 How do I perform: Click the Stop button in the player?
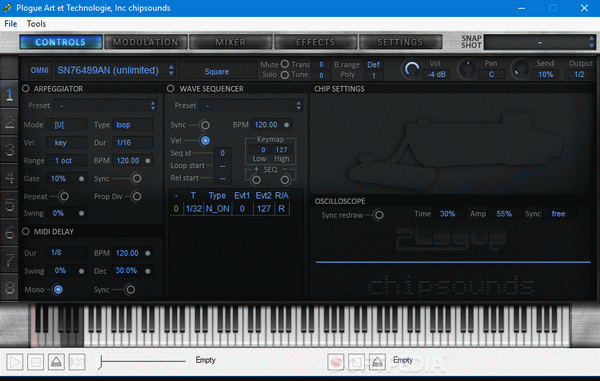pos(36,362)
